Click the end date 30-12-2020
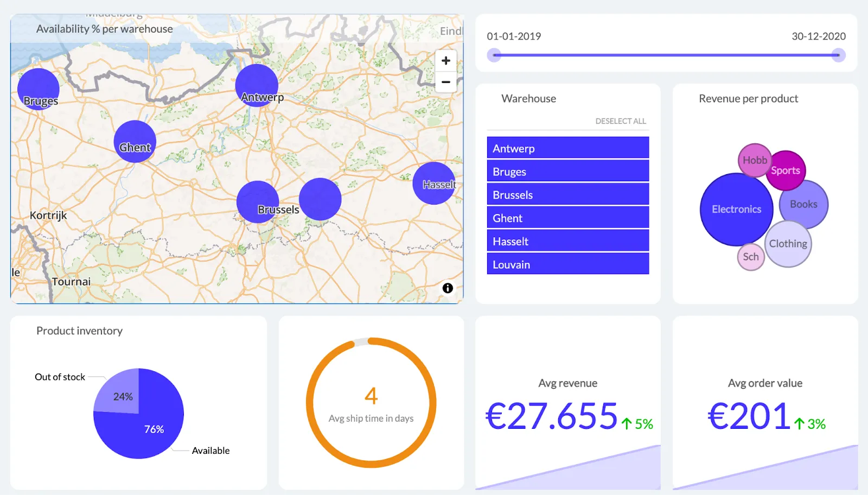Screen dimensions: 868x495 819,36
